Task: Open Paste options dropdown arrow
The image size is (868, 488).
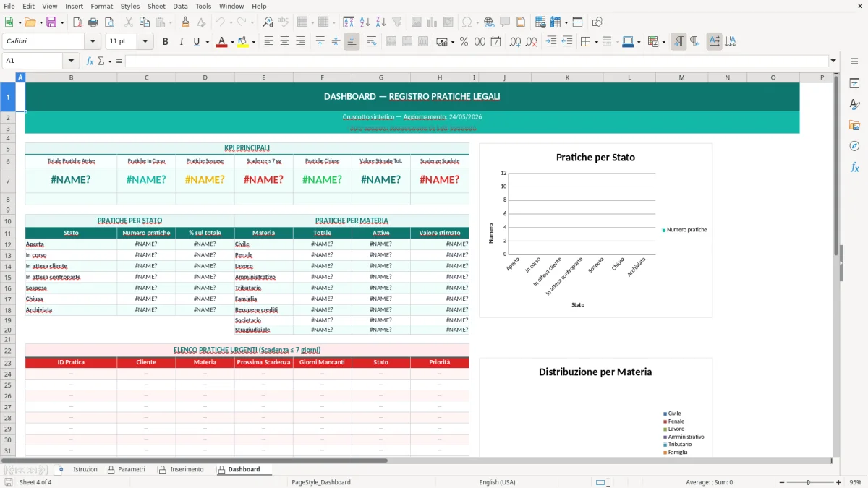Action: pyautogui.click(x=170, y=22)
